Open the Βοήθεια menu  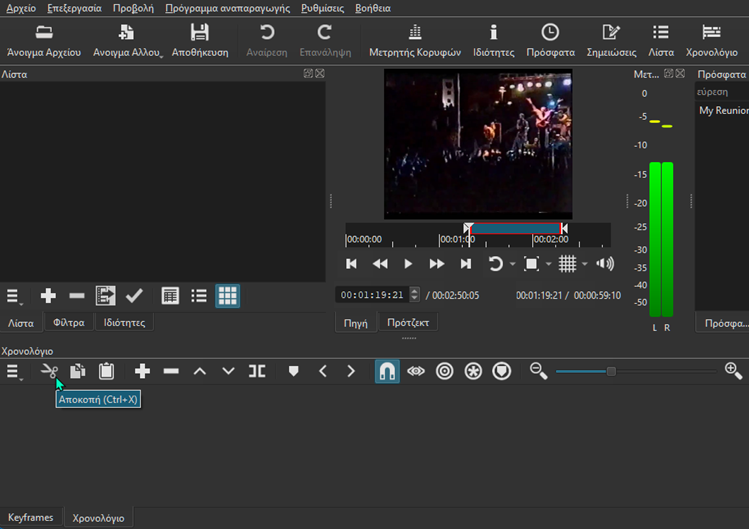pyautogui.click(x=373, y=8)
